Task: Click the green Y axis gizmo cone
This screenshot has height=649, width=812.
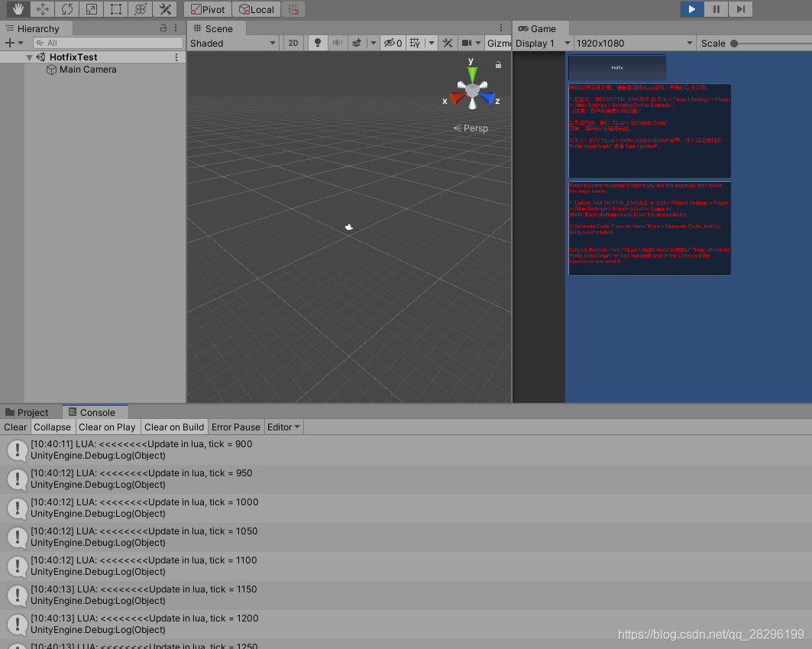Action: click(x=472, y=75)
